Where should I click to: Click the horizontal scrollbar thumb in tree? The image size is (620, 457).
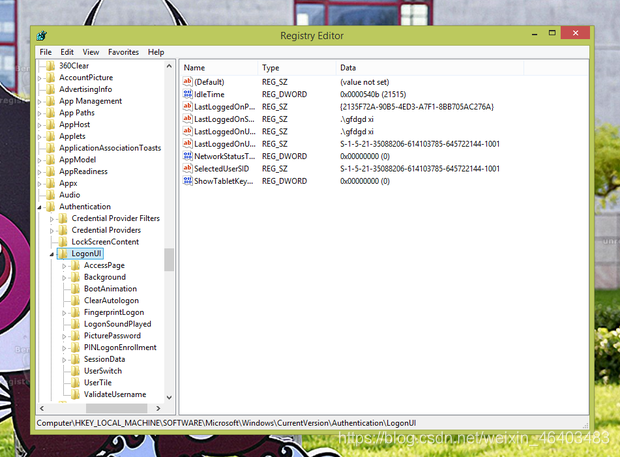pyautogui.click(x=117, y=408)
